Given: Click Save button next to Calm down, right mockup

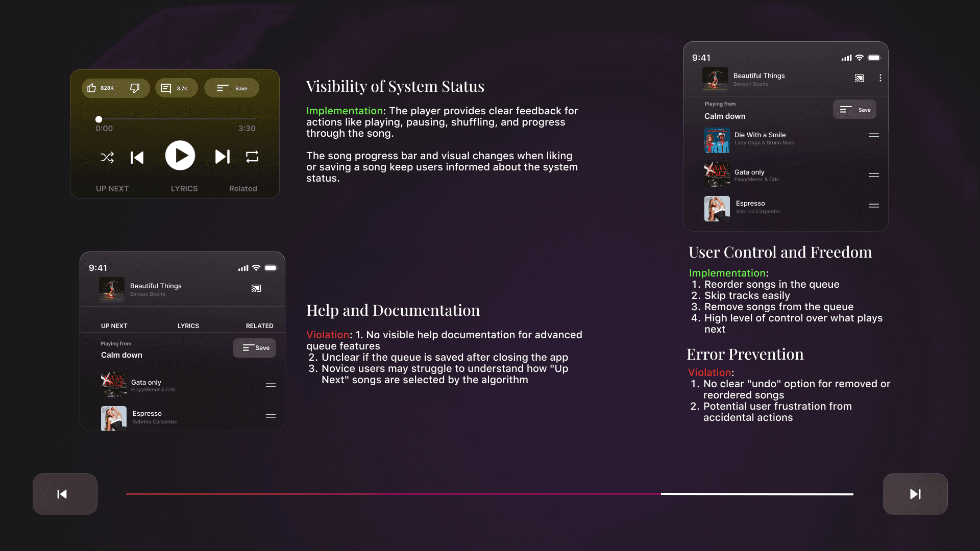Looking at the screenshot, I should tap(854, 110).
